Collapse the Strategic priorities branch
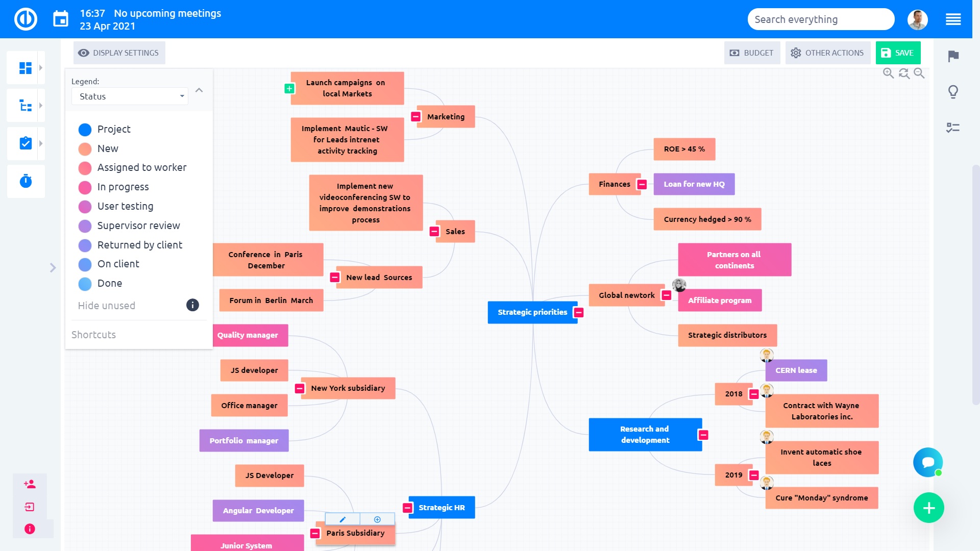The height and width of the screenshot is (551, 980). coord(578,313)
